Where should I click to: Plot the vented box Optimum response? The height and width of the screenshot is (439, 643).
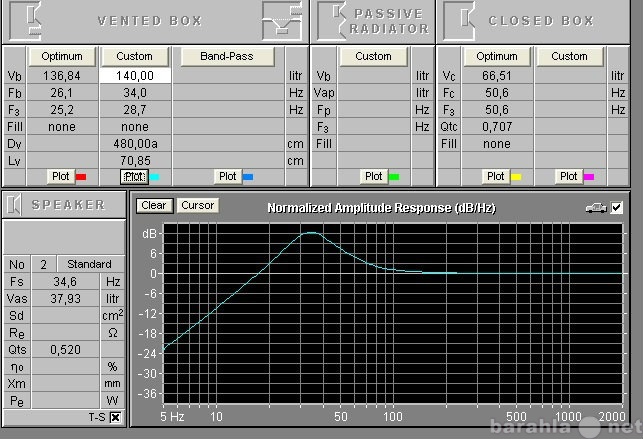coord(61,176)
